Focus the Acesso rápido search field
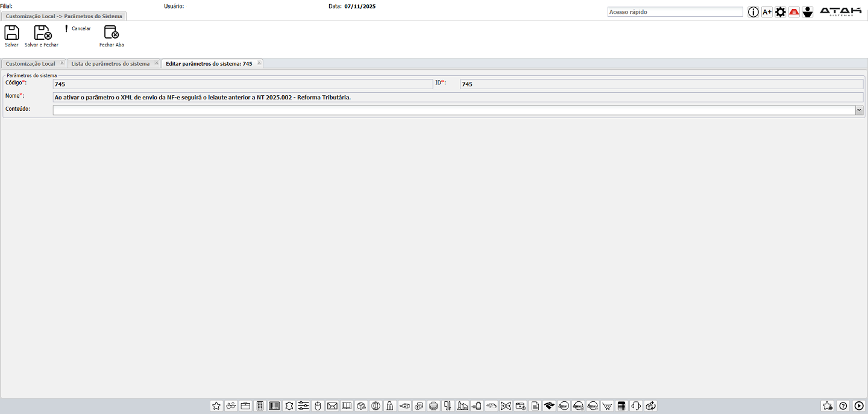868x414 pixels. click(x=675, y=12)
